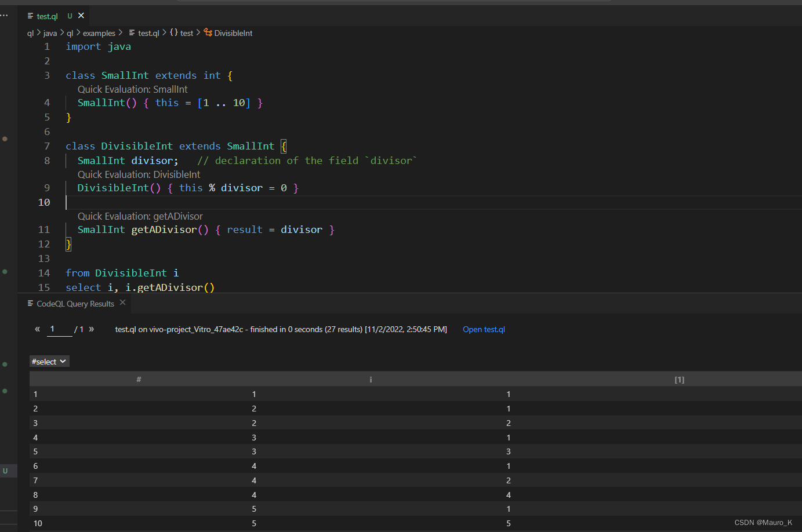Viewport: 802px width, 532px height.
Task: Click the 'java' breadcrumb segment
Action: click(x=50, y=33)
